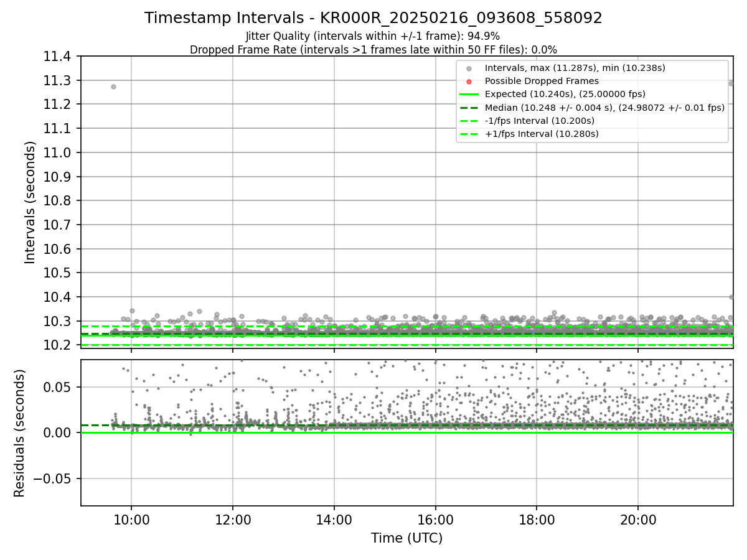Screen dimensions: 747x560
Task: Click the '11.4' y-axis tick label
Action: [x=59, y=57]
